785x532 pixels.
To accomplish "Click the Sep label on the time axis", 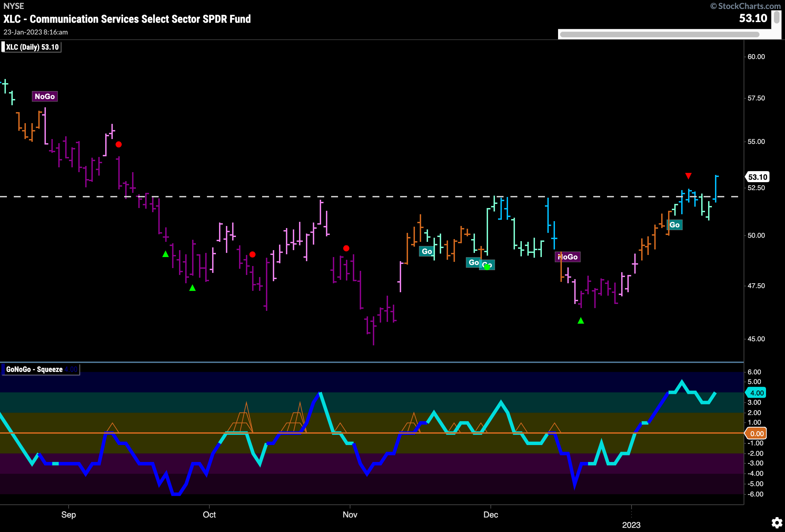I will [x=68, y=514].
